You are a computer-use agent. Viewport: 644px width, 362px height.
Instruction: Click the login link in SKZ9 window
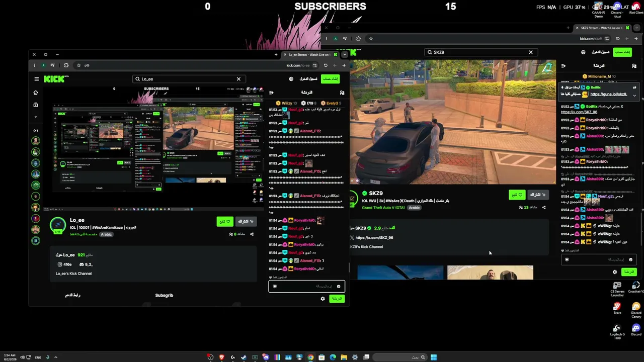tap(600, 52)
